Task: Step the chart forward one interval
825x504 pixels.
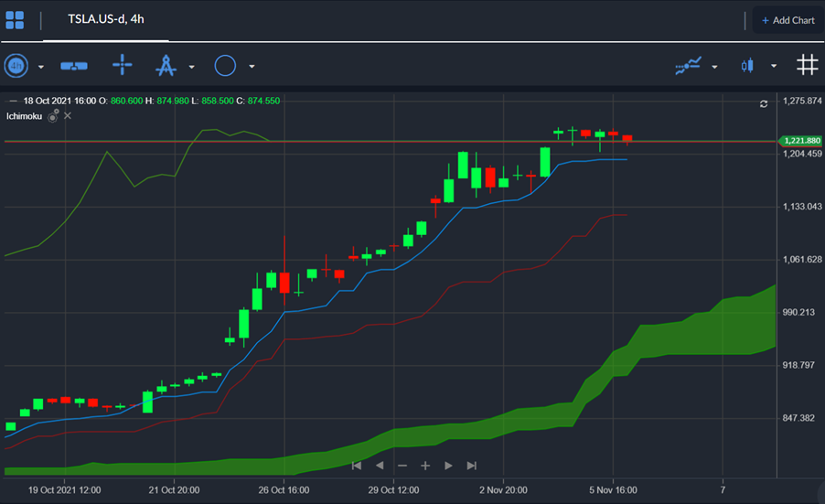Action: point(448,466)
